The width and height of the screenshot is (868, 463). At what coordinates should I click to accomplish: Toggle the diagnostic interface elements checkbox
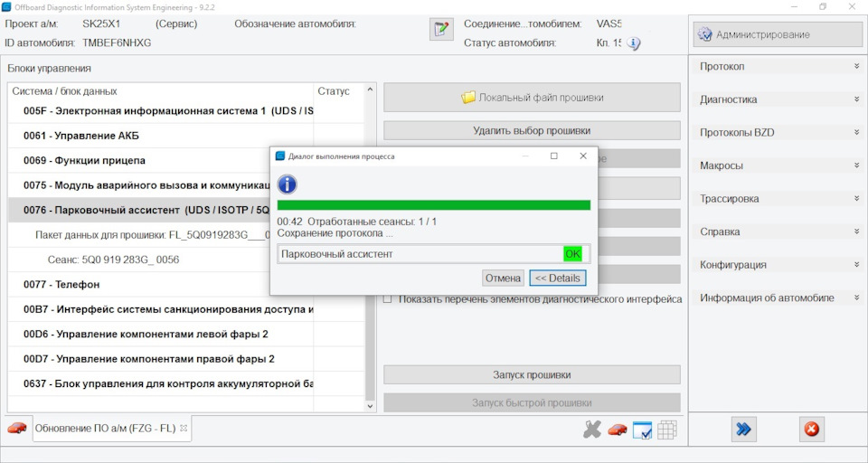[x=388, y=299]
